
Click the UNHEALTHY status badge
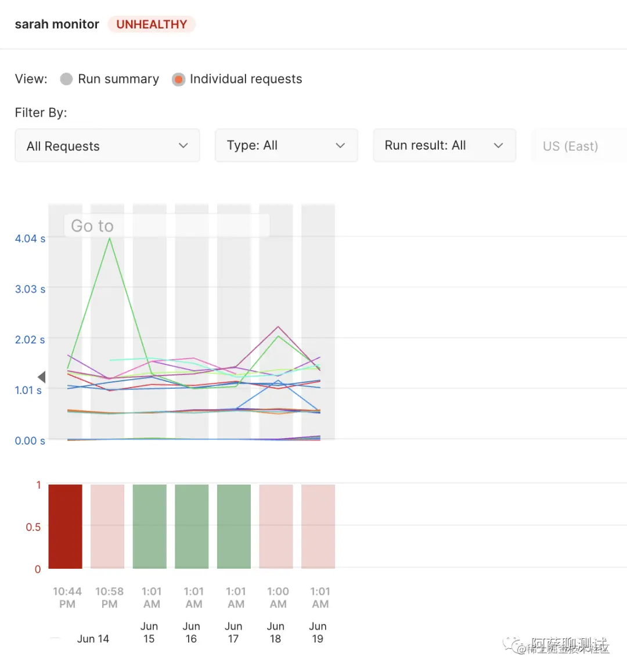pyautogui.click(x=152, y=24)
